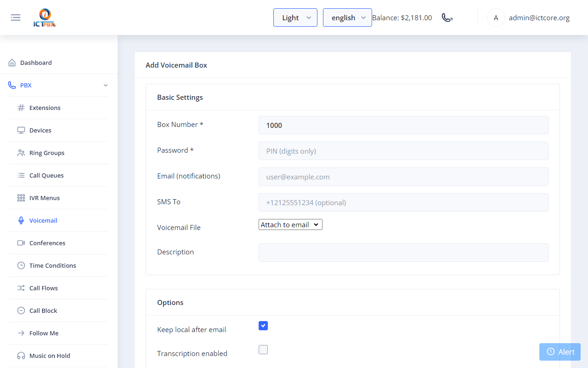Click the Call Flows shuffle icon
The width and height of the screenshot is (588, 368).
click(21, 288)
